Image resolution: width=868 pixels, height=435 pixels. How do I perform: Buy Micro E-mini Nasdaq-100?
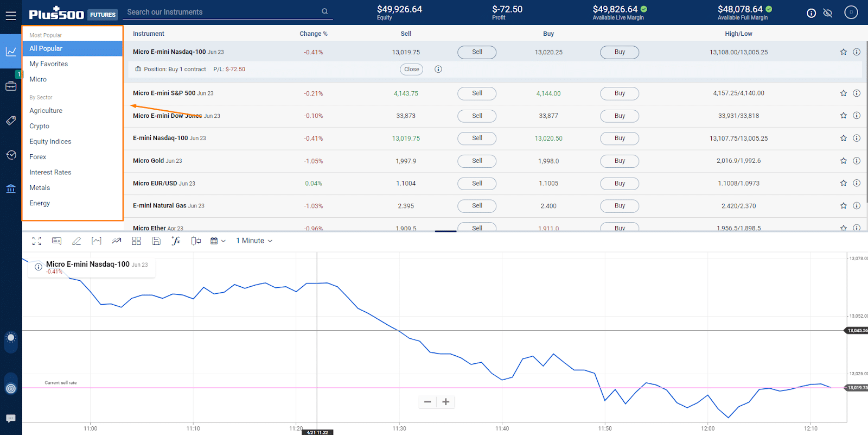coord(620,52)
